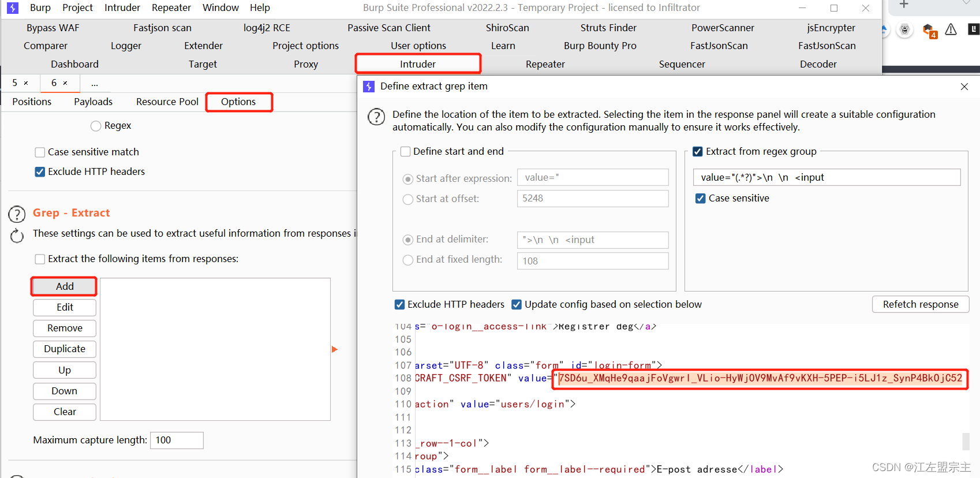The image size is (980, 478).
Task: Click the Grep - Extract reset defaults icon
Action: pos(17,236)
